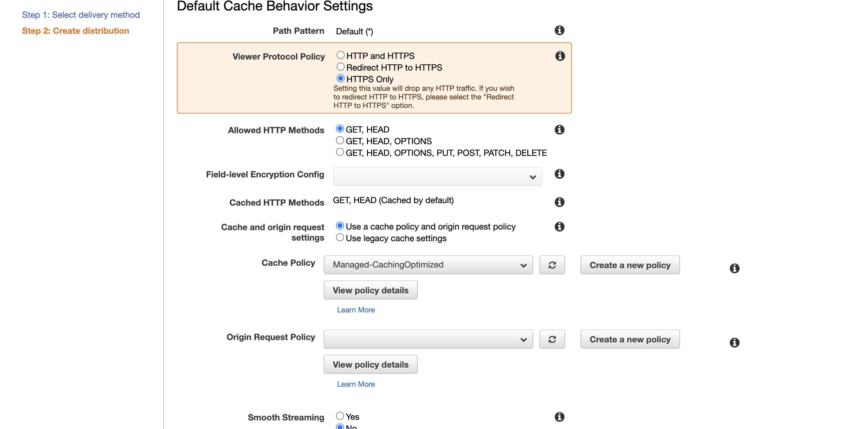This screenshot has width=868, height=429.
Task: Go to Step 1: Select delivery method
Action: 81,15
